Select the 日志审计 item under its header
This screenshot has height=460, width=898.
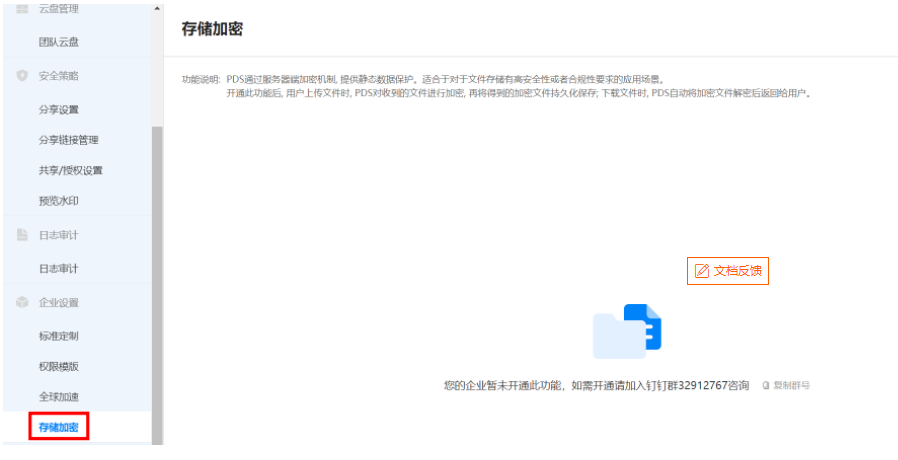59,269
